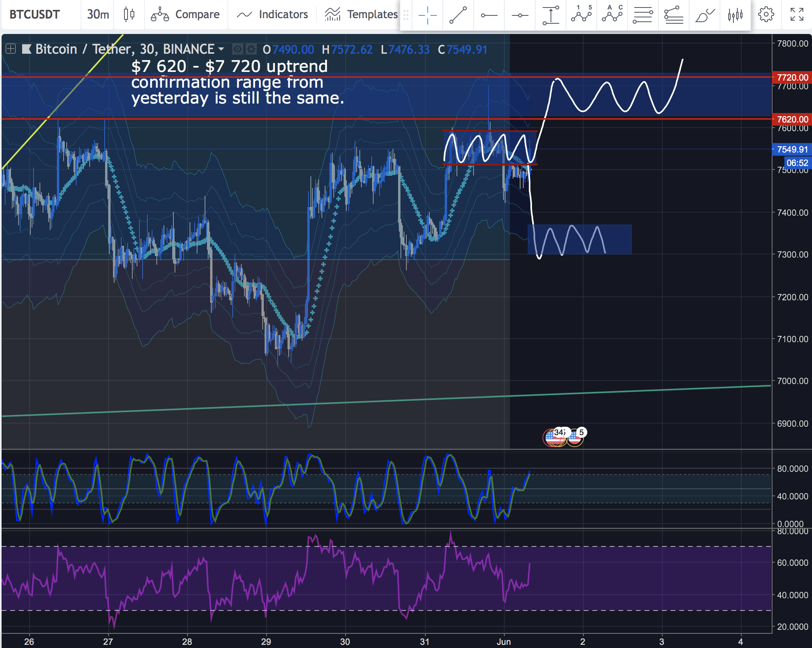Select the crosshair cursor tool

(x=427, y=15)
